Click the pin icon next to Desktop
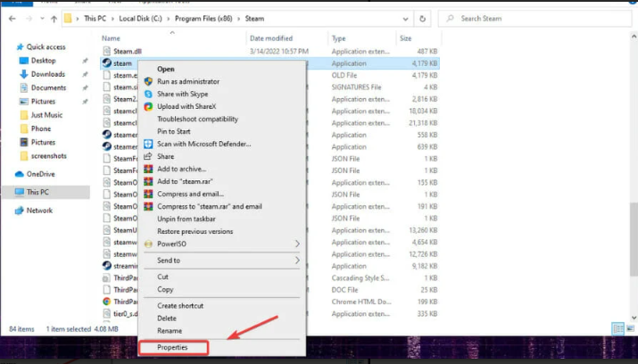This screenshot has width=638, height=364. tap(85, 61)
